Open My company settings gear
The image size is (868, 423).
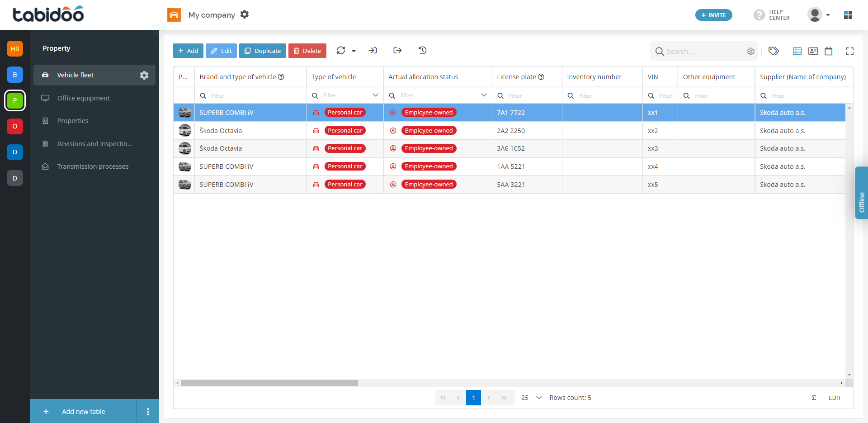(x=245, y=14)
